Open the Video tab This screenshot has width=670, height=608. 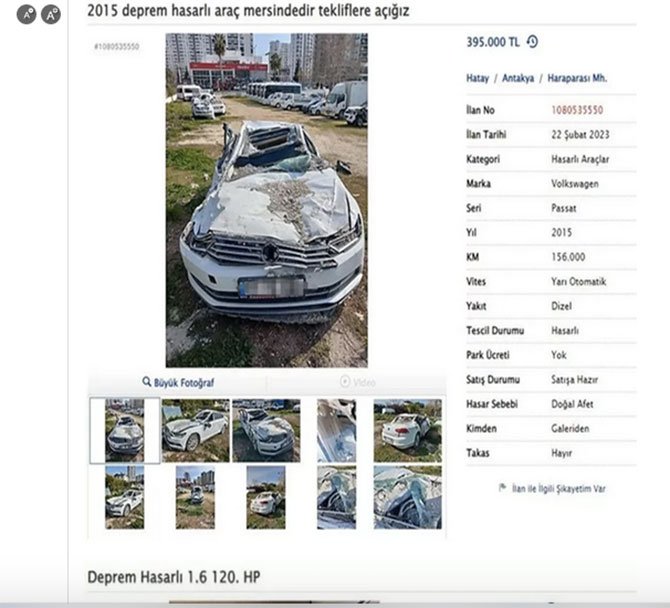pos(357,382)
